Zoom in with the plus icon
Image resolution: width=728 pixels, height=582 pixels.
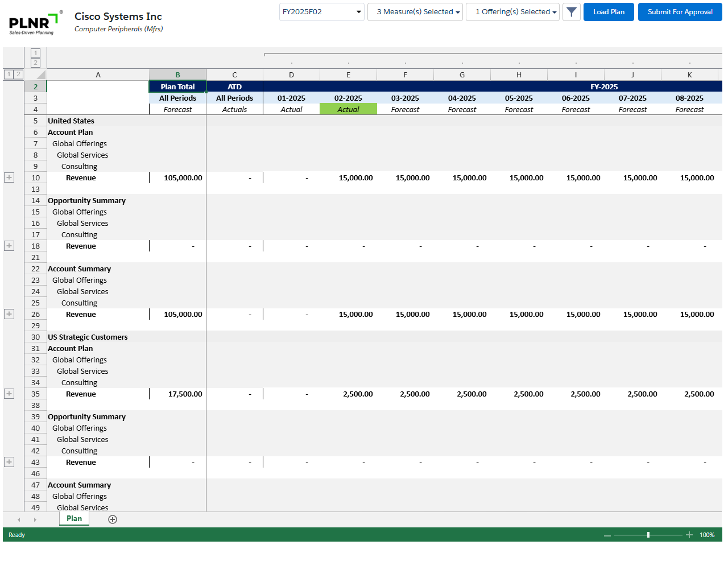689,535
